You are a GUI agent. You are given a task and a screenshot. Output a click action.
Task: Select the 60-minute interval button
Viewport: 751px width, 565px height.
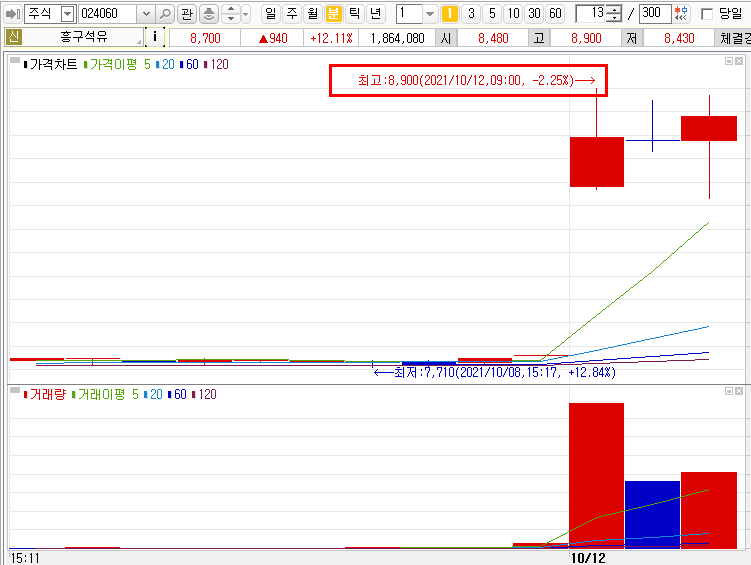click(x=556, y=13)
